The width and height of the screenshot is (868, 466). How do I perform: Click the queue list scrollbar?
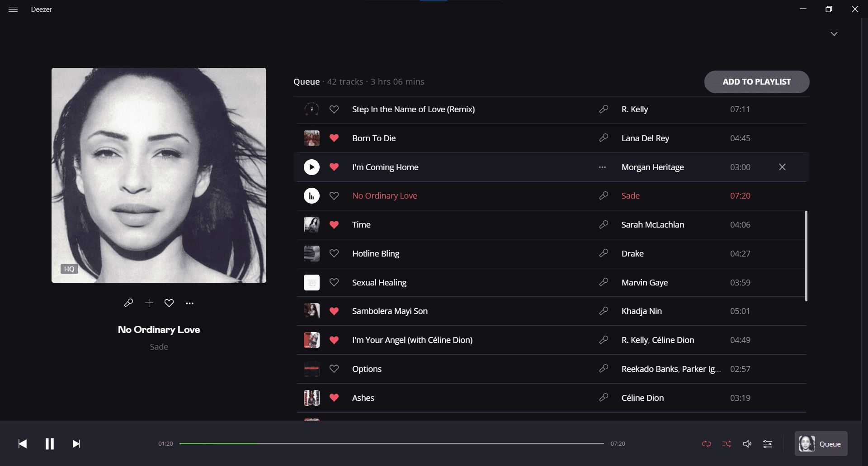[806, 256]
